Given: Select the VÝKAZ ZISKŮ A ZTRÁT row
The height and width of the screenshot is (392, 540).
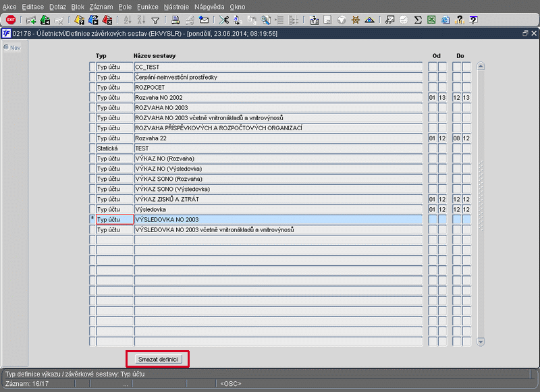Looking at the screenshot, I should [278, 199].
